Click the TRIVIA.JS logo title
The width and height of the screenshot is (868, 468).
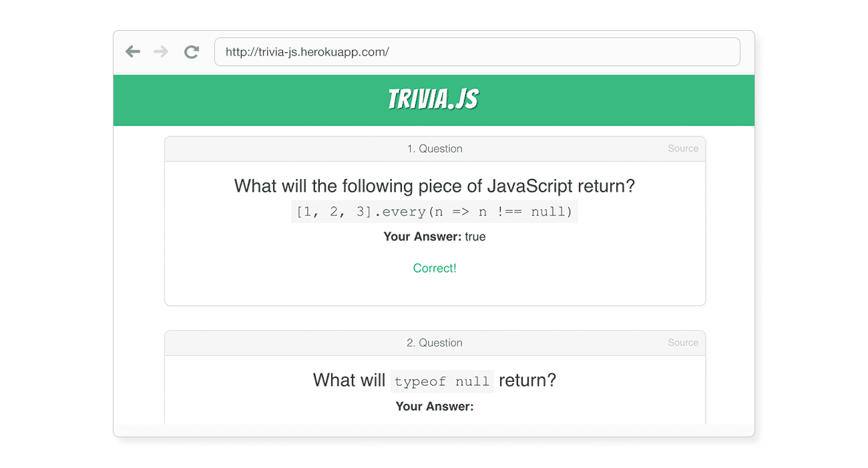(x=434, y=99)
